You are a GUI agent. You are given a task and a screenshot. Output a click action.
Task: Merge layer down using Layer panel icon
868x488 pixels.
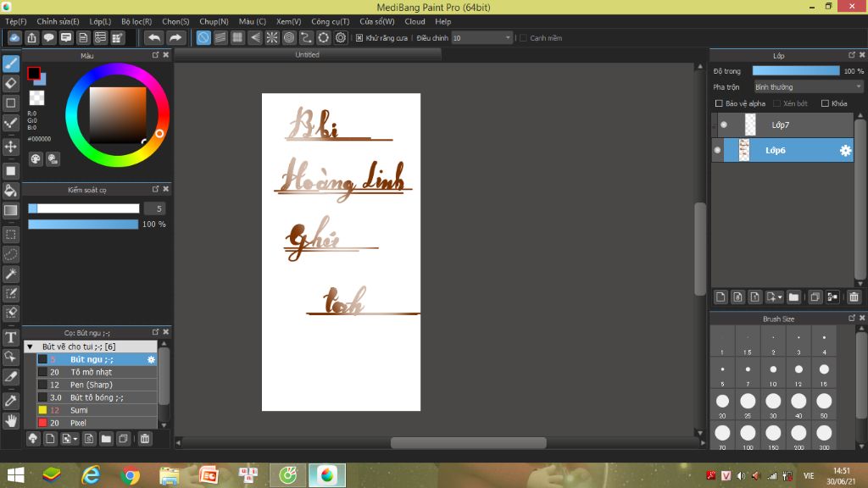832,297
